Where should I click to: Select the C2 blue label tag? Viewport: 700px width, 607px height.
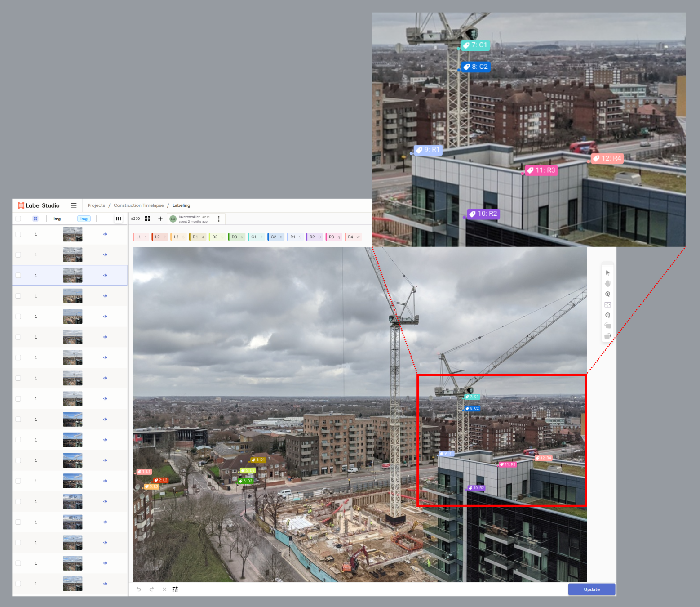point(276,237)
